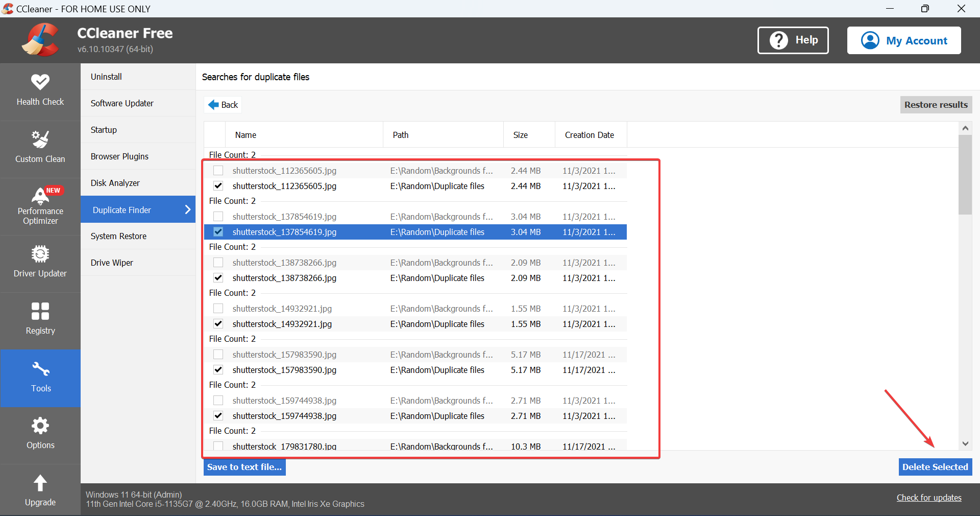Click the Help question mark button
Screen dimensions: 980x516
click(x=793, y=40)
